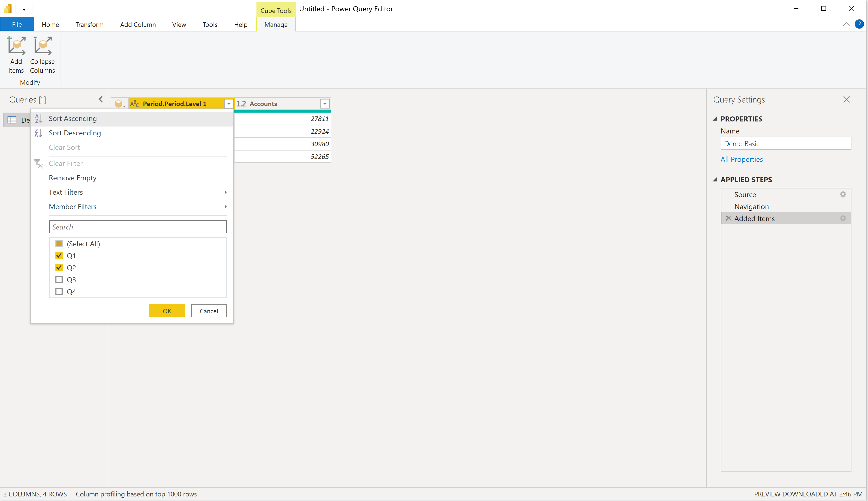Switch to the Transform ribbon tab

89,24
